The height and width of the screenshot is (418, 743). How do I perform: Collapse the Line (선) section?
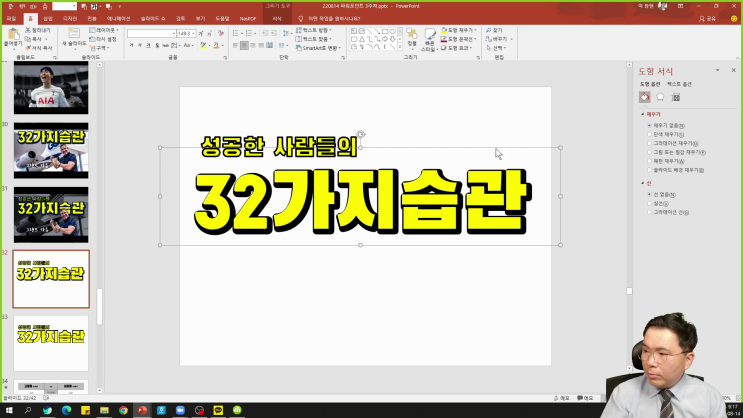pos(643,183)
